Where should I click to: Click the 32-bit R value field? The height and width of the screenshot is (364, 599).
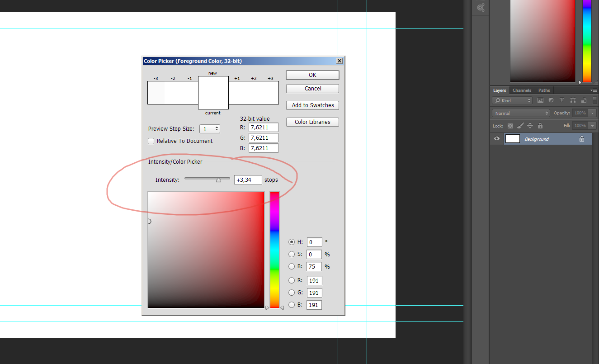pos(264,128)
